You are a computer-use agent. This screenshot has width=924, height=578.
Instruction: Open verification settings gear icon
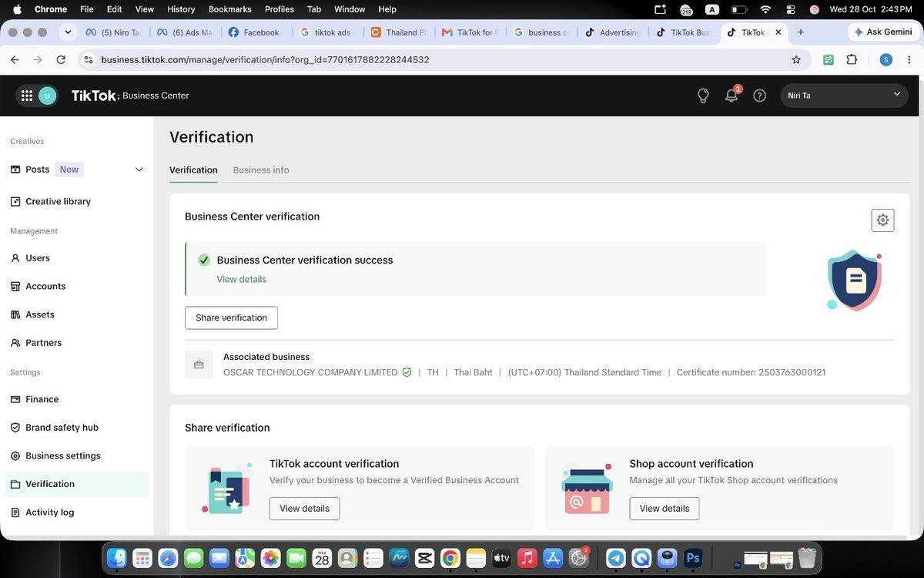pos(882,220)
